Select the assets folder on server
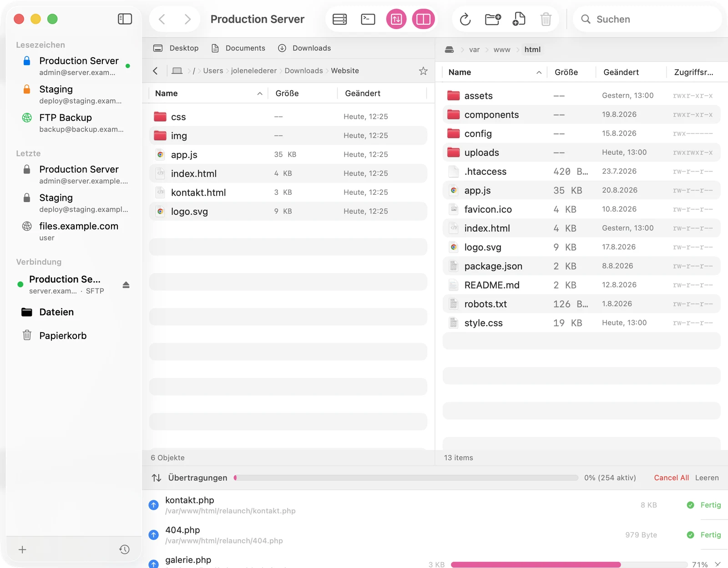 [x=581, y=96]
